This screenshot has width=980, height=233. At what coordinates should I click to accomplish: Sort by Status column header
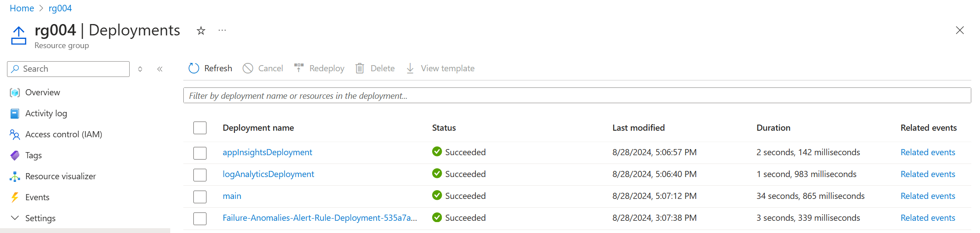pos(444,128)
